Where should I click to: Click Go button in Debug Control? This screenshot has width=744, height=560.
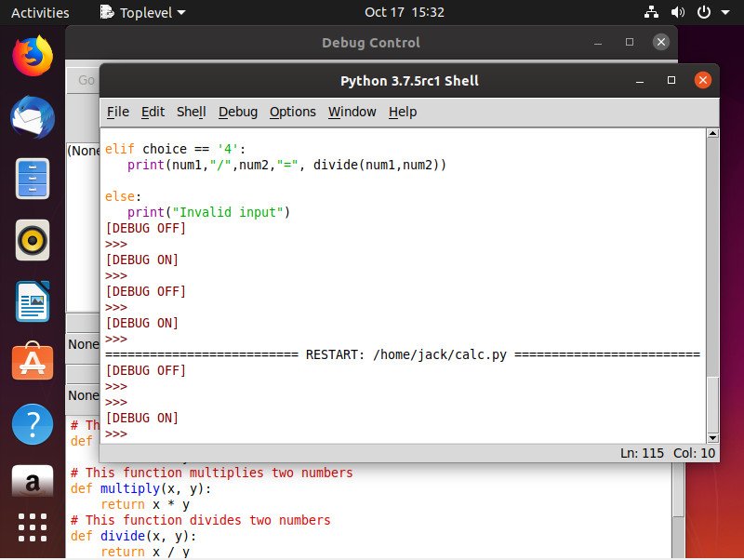(85, 80)
